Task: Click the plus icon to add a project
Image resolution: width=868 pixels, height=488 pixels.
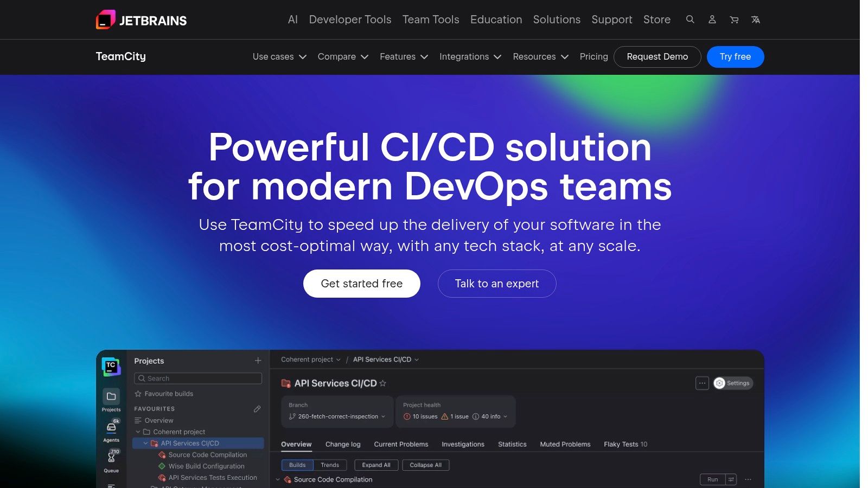Action: point(258,361)
